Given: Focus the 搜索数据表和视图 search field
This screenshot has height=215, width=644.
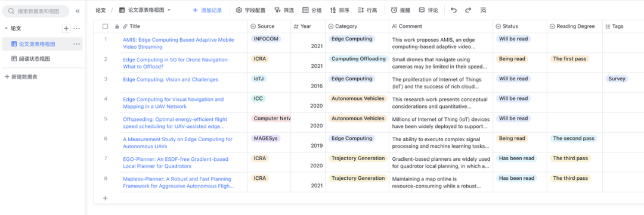Looking at the screenshot, I should click(x=36, y=11).
